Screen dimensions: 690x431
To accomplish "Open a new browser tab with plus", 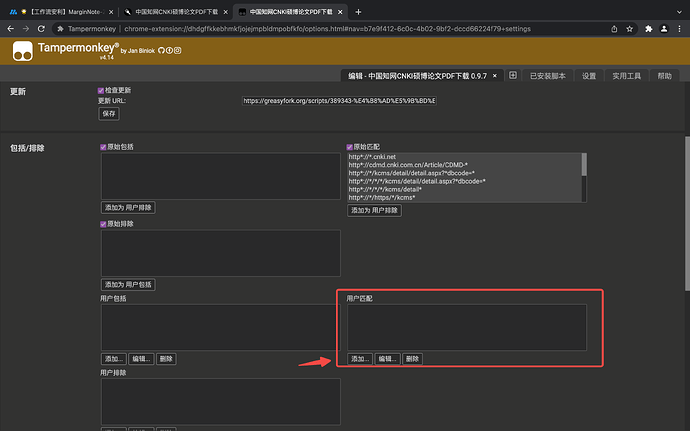I will click(358, 12).
